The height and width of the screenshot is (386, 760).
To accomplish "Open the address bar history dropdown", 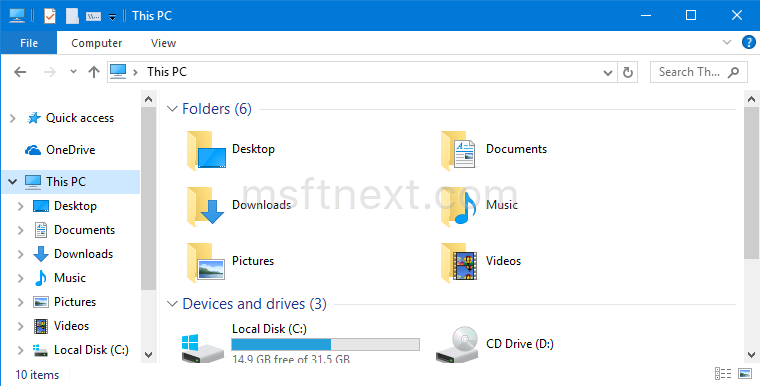I will [x=607, y=73].
